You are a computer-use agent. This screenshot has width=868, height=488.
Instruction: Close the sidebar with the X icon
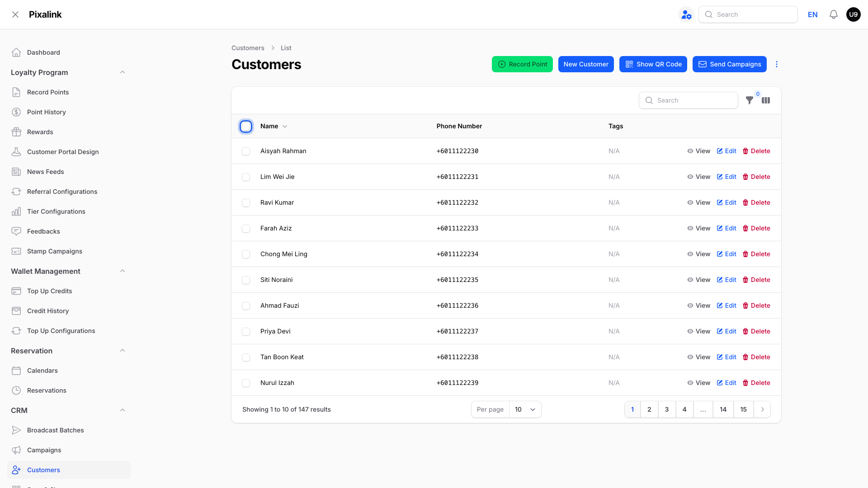point(15,14)
